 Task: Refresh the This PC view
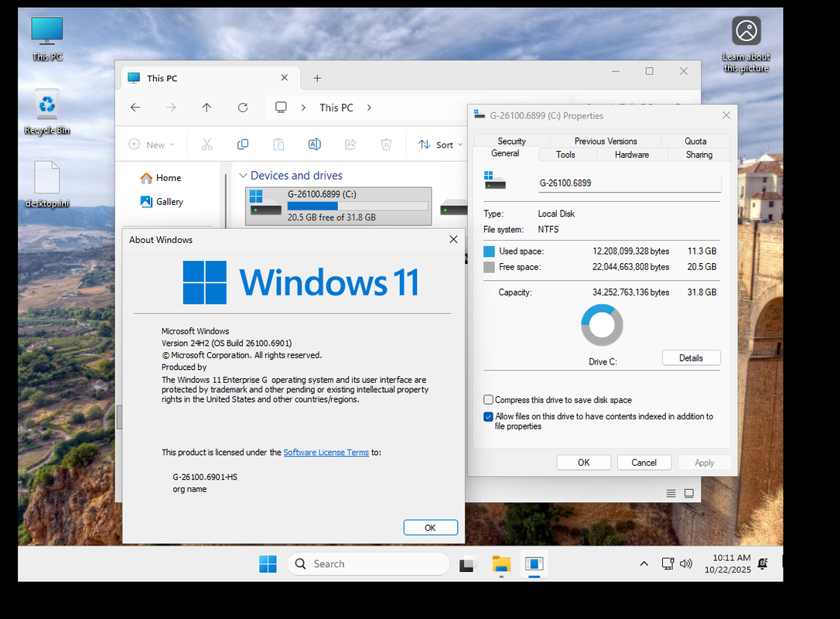243,108
